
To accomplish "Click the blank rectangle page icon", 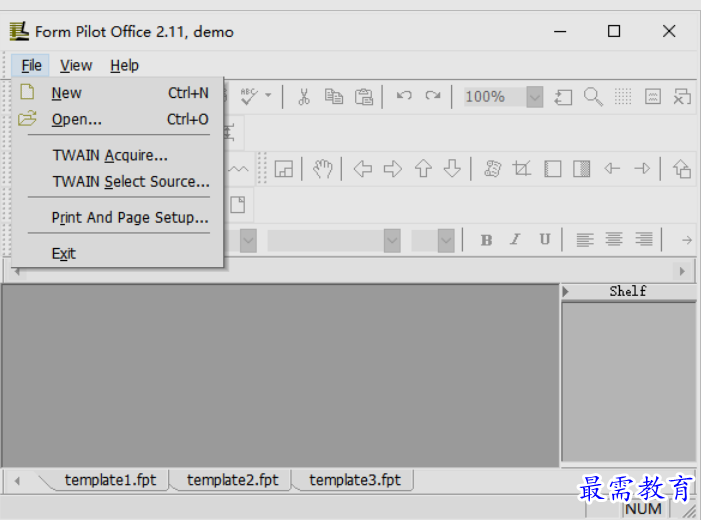I will (x=553, y=169).
